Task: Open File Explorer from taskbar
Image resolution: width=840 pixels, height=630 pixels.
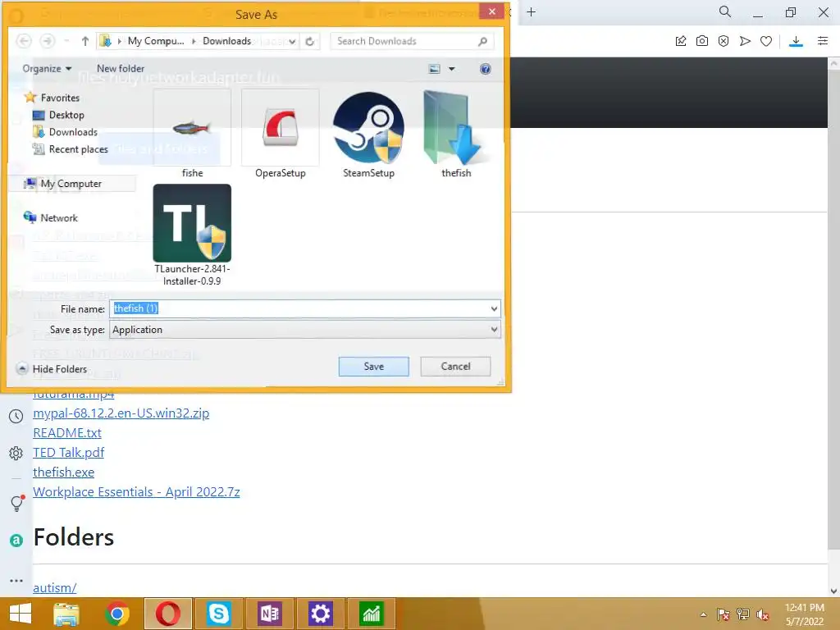Action: click(66, 614)
